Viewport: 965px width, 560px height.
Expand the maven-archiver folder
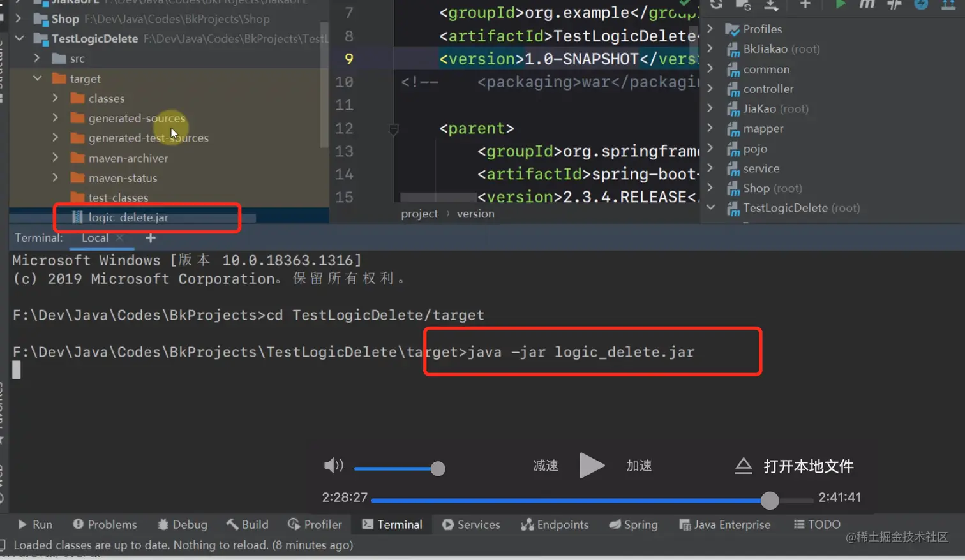point(56,158)
